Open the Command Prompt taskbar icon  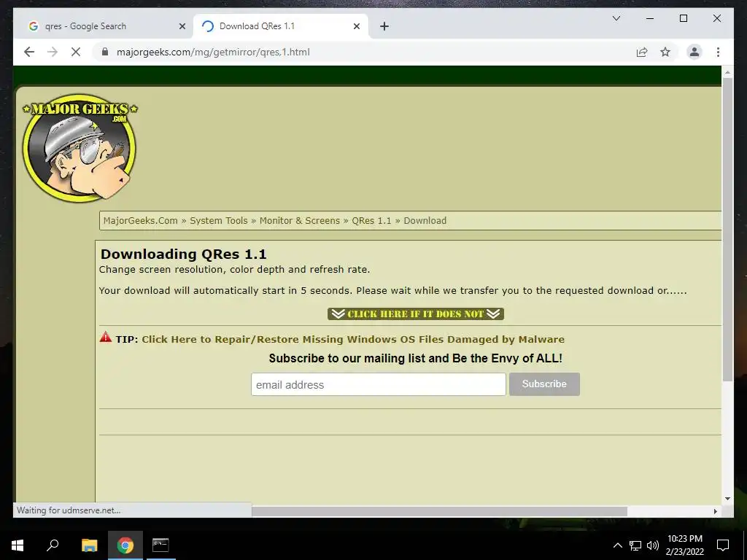point(160,545)
